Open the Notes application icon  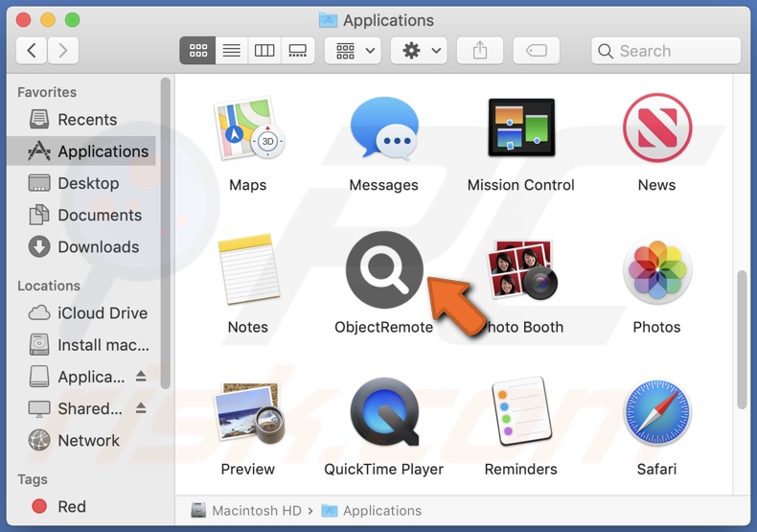[x=248, y=269]
